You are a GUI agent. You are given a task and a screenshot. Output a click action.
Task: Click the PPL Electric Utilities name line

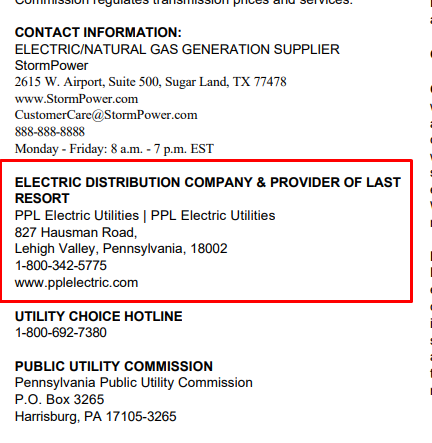click(x=145, y=216)
